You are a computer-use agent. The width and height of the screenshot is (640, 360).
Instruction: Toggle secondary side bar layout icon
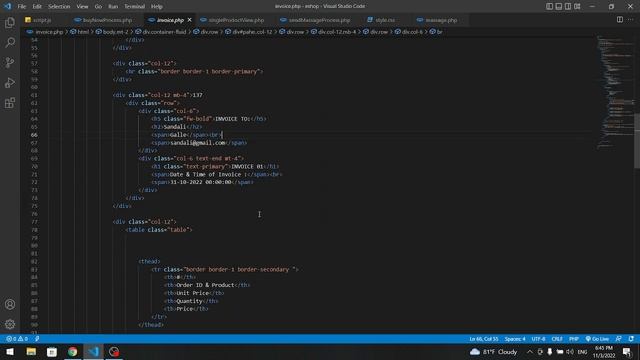[x=568, y=6]
